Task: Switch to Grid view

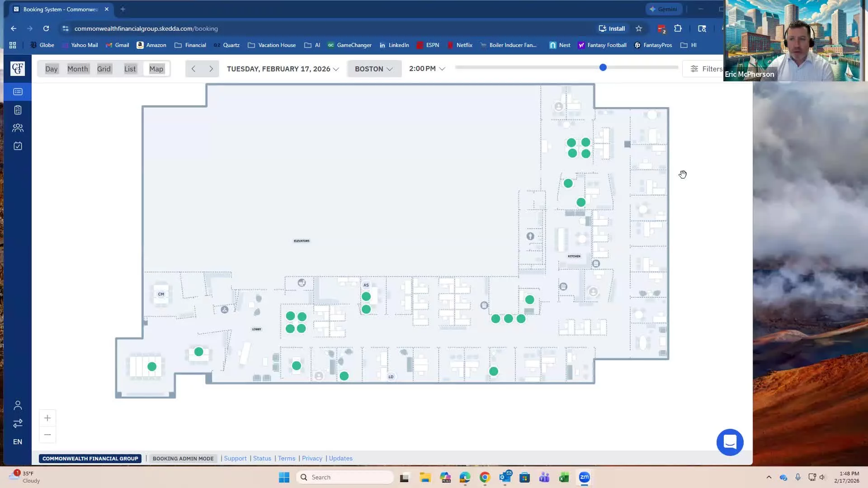Action: [x=104, y=69]
